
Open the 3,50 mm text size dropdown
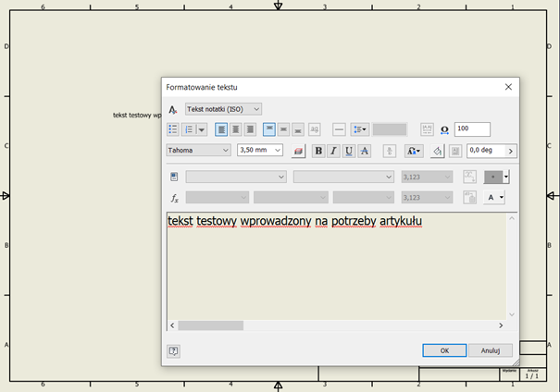click(x=278, y=150)
